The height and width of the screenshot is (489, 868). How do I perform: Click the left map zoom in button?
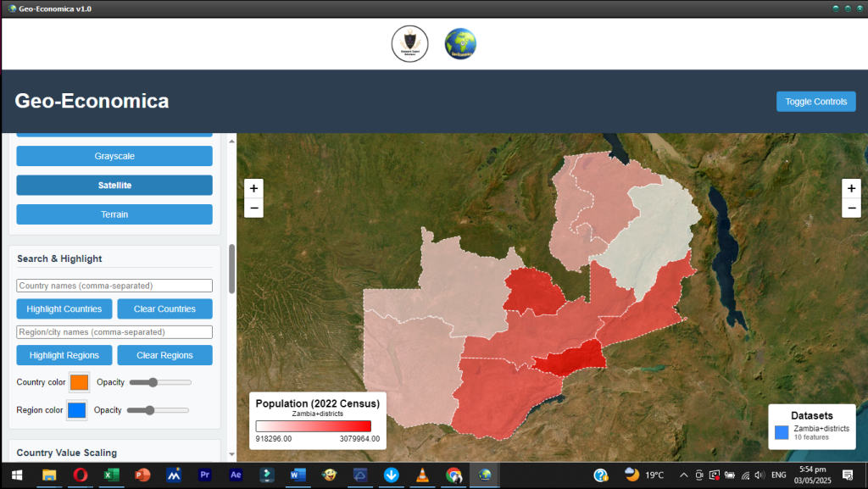click(x=253, y=188)
